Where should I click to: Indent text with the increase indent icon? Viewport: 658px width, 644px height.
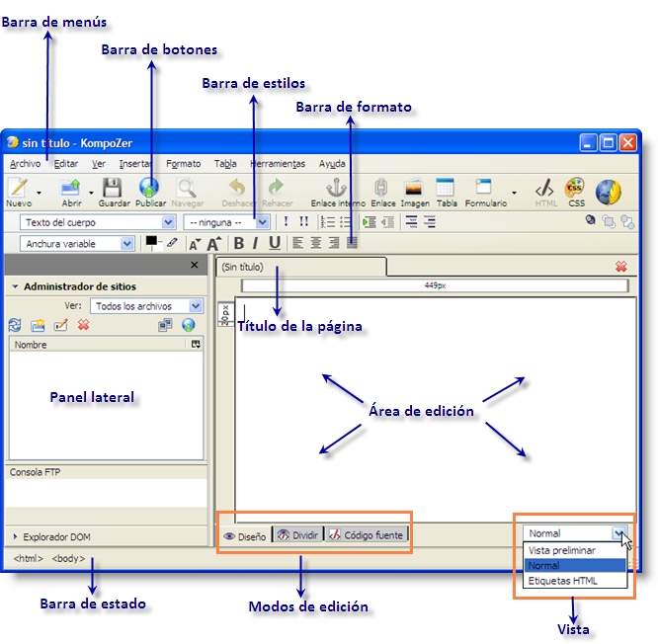[x=370, y=221]
